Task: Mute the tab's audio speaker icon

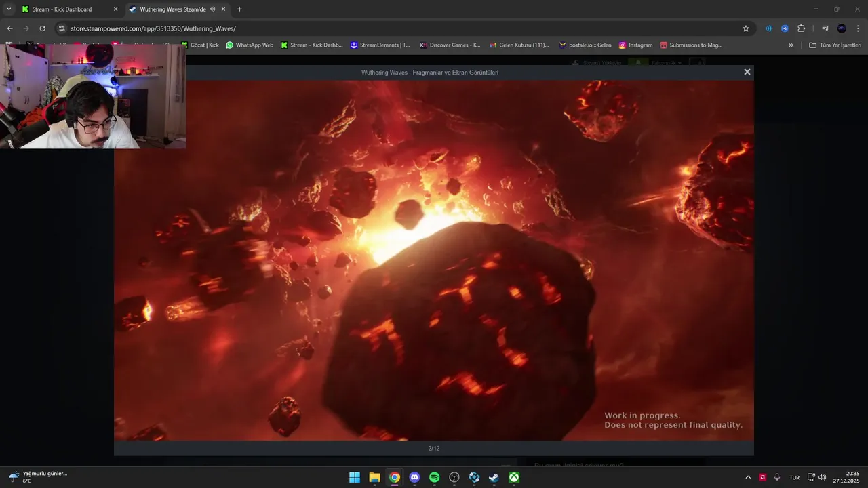Action: (x=212, y=9)
